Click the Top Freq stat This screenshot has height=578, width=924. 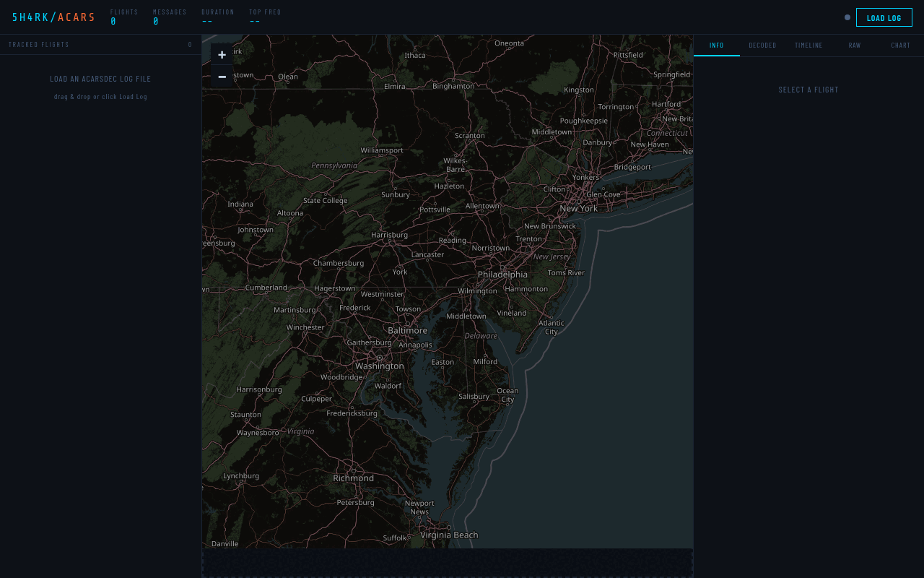pos(265,17)
